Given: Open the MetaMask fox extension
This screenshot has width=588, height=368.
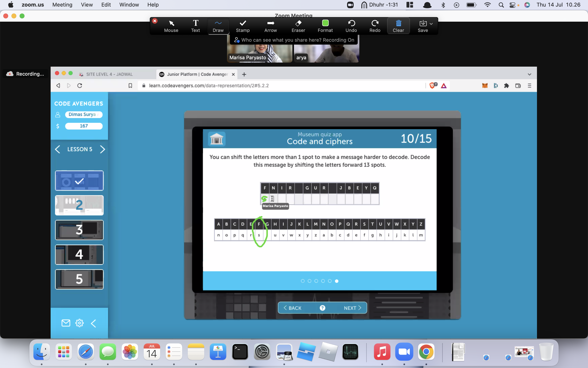Looking at the screenshot, I should 485,85.
